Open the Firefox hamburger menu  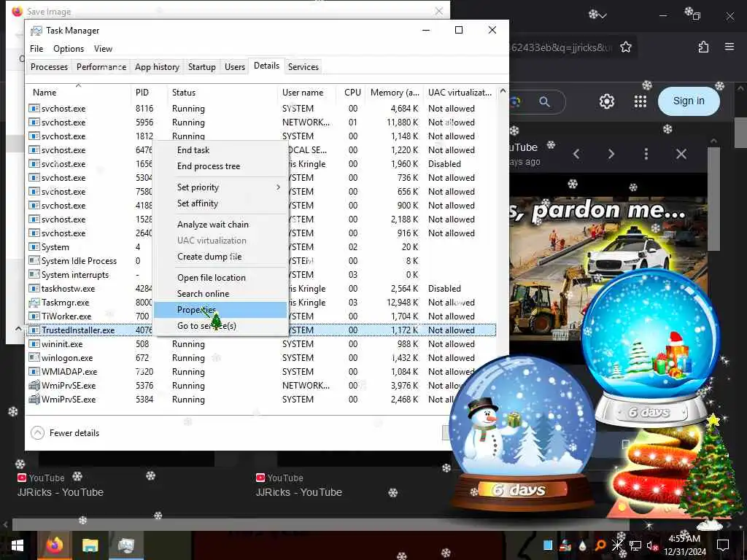tap(729, 47)
